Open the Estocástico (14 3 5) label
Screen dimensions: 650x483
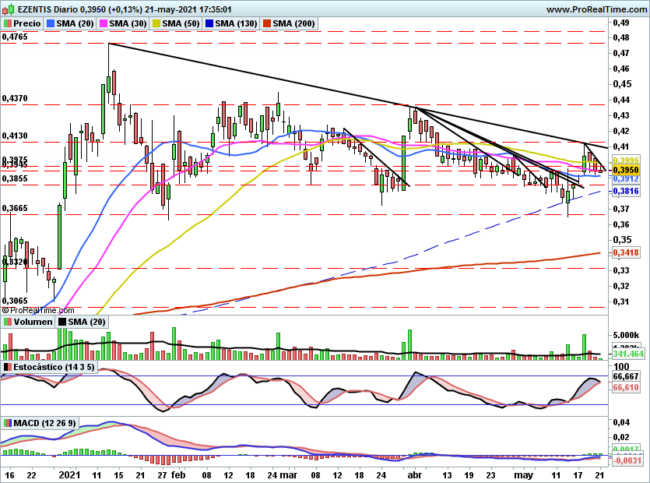click(54, 367)
